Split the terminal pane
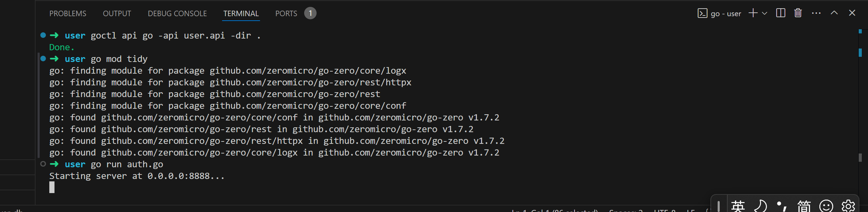Screen dimensions: 868x212 click(780, 13)
